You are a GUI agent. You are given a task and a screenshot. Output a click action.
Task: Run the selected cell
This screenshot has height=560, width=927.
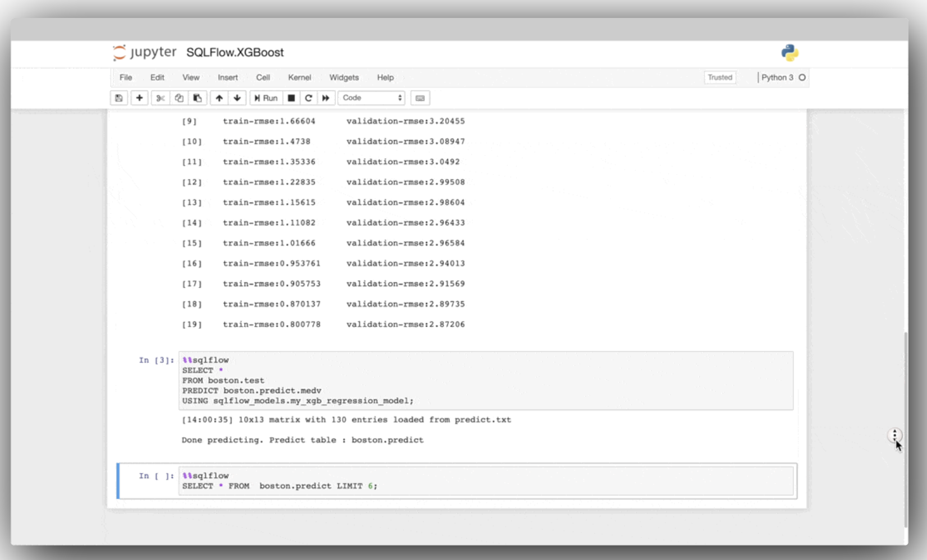266,98
